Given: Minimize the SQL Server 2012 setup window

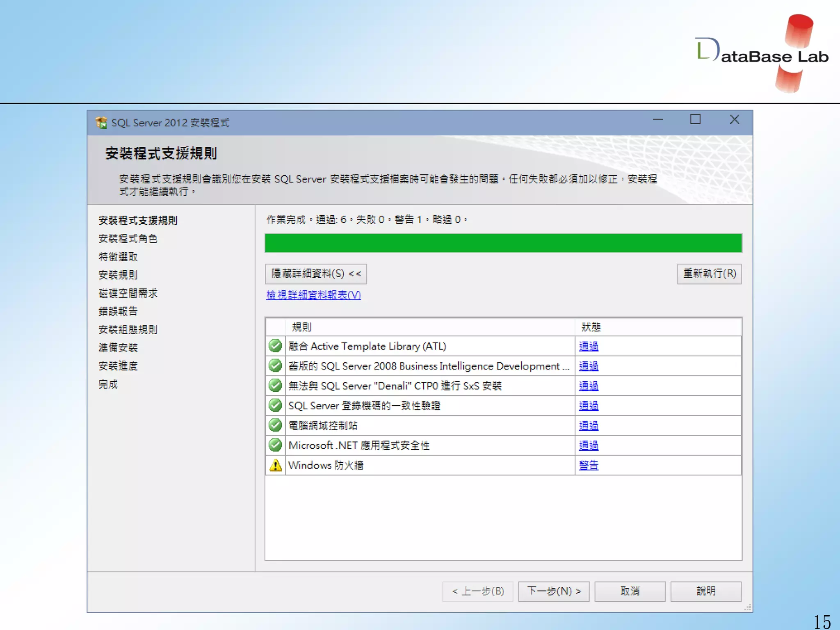Looking at the screenshot, I should 658,120.
